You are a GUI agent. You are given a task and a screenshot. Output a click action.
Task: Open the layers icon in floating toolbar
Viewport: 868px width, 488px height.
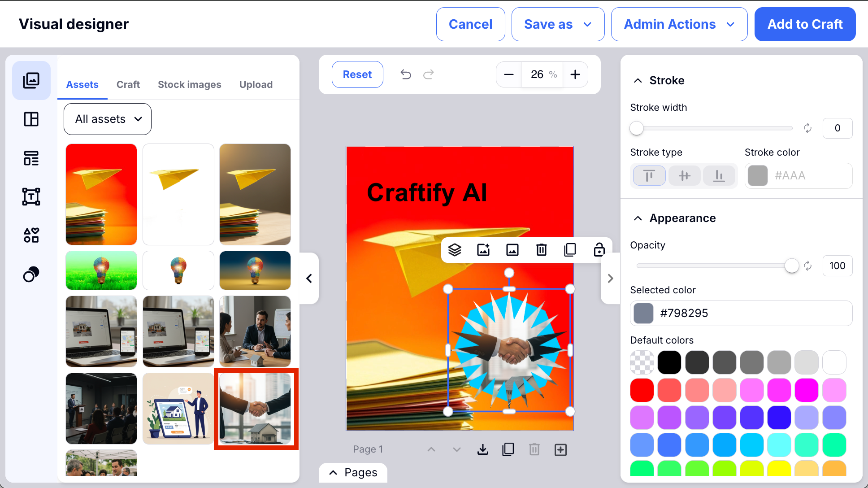click(455, 250)
